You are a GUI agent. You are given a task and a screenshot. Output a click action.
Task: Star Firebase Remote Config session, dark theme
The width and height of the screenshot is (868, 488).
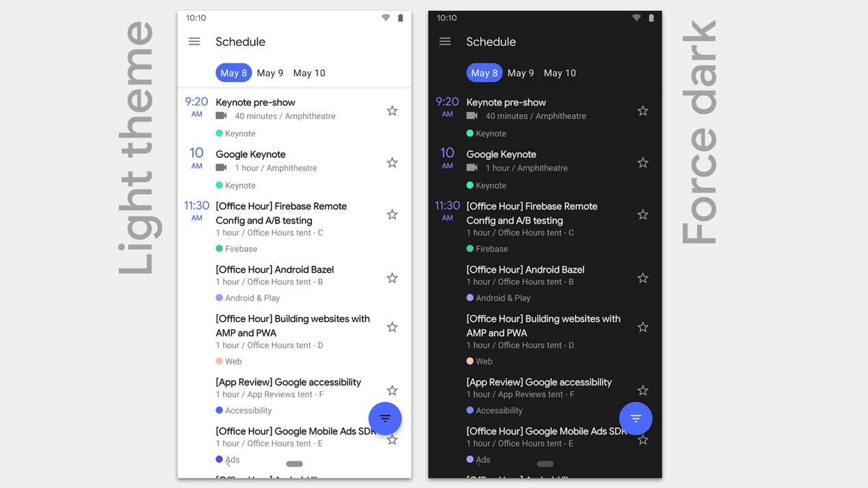pyautogui.click(x=642, y=215)
